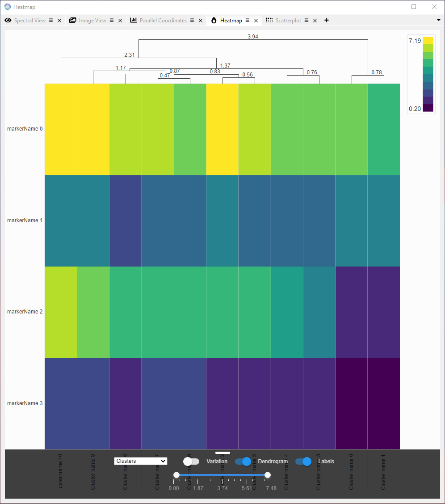Open the Image View tab menu icon
The image size is (445, 504).
pos(112,20)
